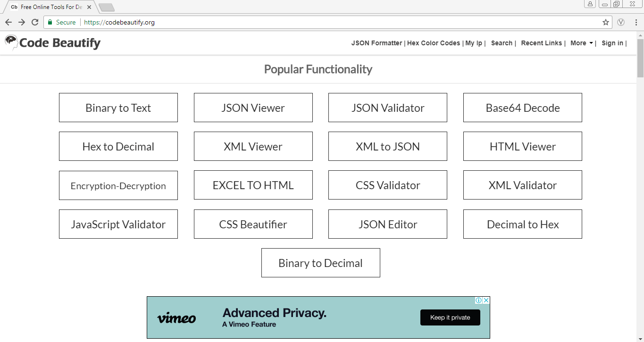Bookmark page using the star icon
644x342 pixels.
tap(606, 22)
